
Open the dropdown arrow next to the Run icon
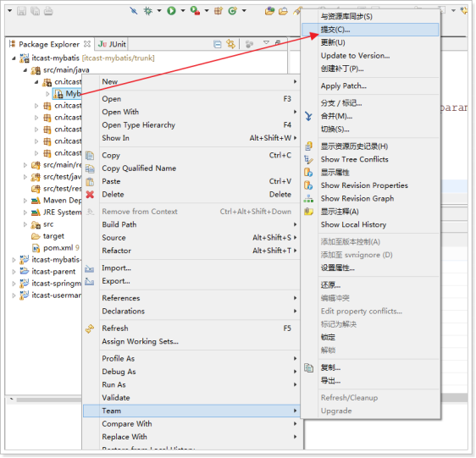pyautogui.click(x=183, y=11)
